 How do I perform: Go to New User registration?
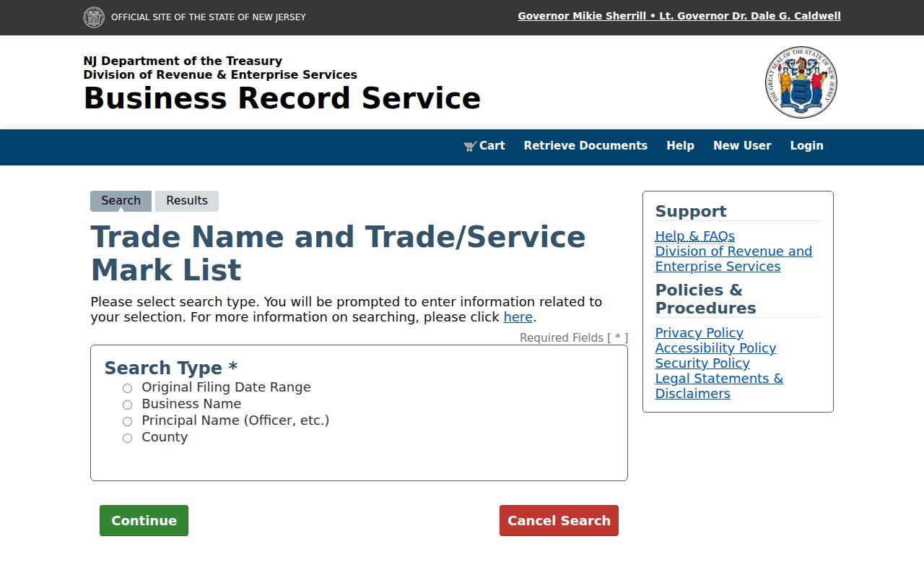coord(742,146)
